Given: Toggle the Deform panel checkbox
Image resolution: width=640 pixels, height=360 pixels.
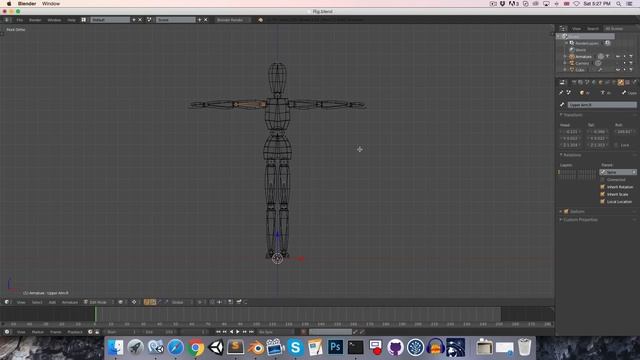Looking at the screenshot, I should (x=566, y=211).
